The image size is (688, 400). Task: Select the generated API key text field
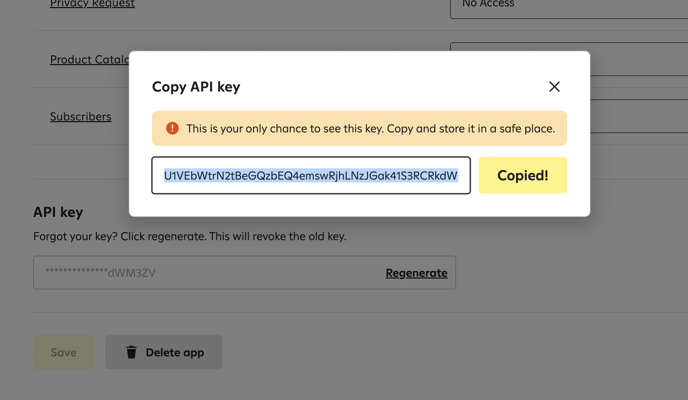click(311, 175)
